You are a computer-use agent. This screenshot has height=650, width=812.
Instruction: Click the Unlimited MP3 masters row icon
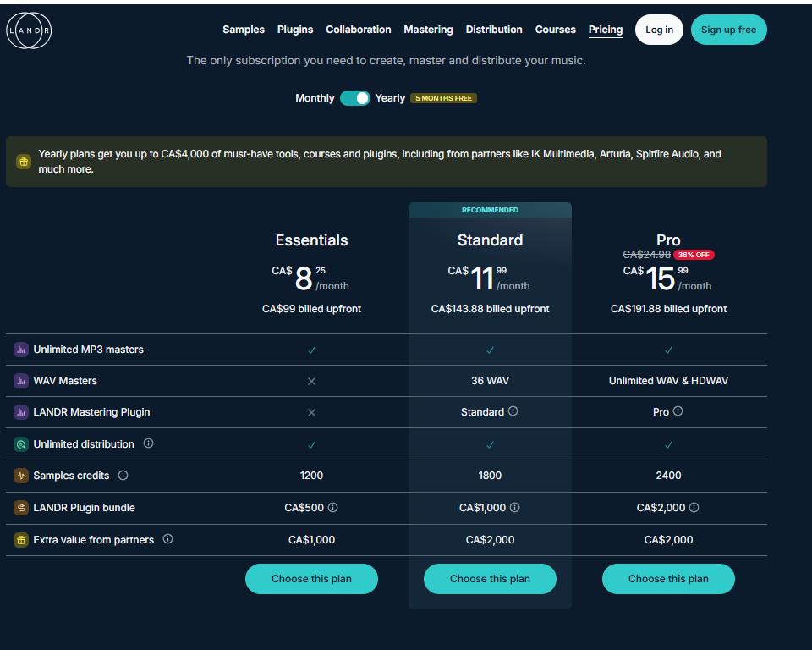20,350
